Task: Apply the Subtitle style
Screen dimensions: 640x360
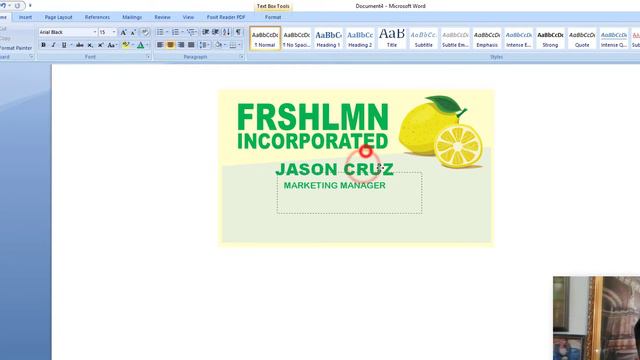Action: [x=424, y=39]
